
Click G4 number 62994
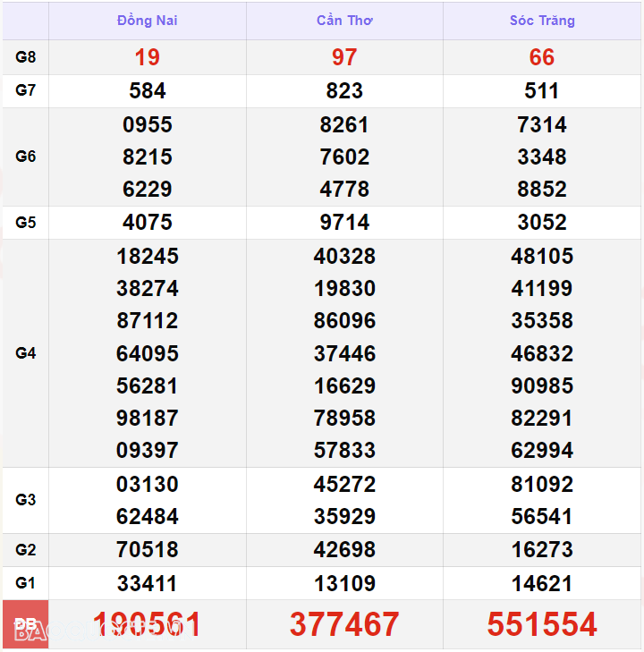(542, 451)
